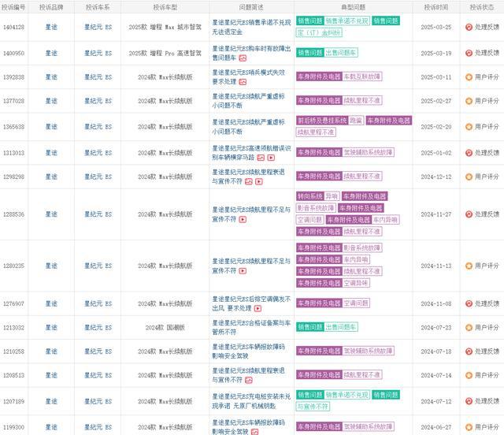
Task: Click the 投诉车型 column header
Action: 165,7
